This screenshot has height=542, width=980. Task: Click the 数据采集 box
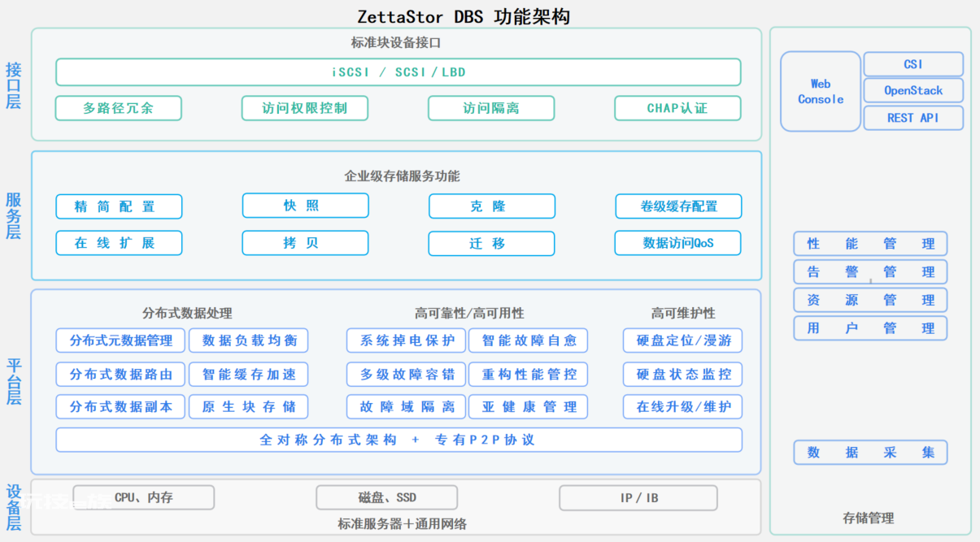(x=870, y=453)
